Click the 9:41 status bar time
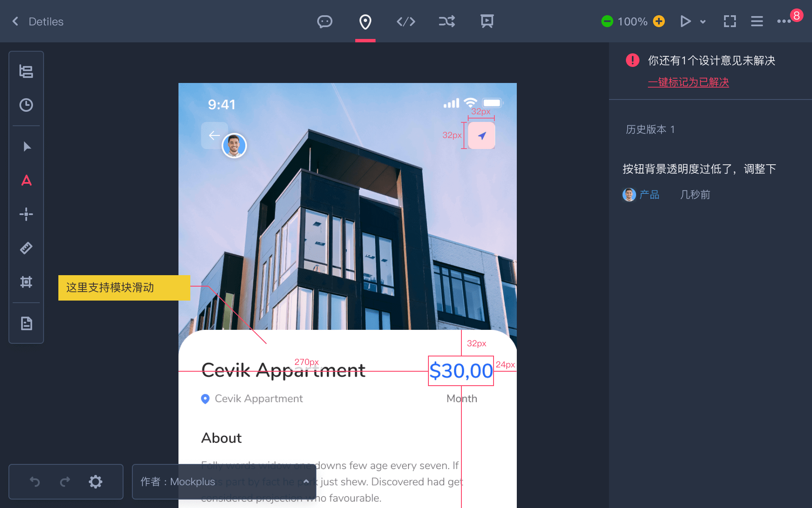 click(222, 105)
